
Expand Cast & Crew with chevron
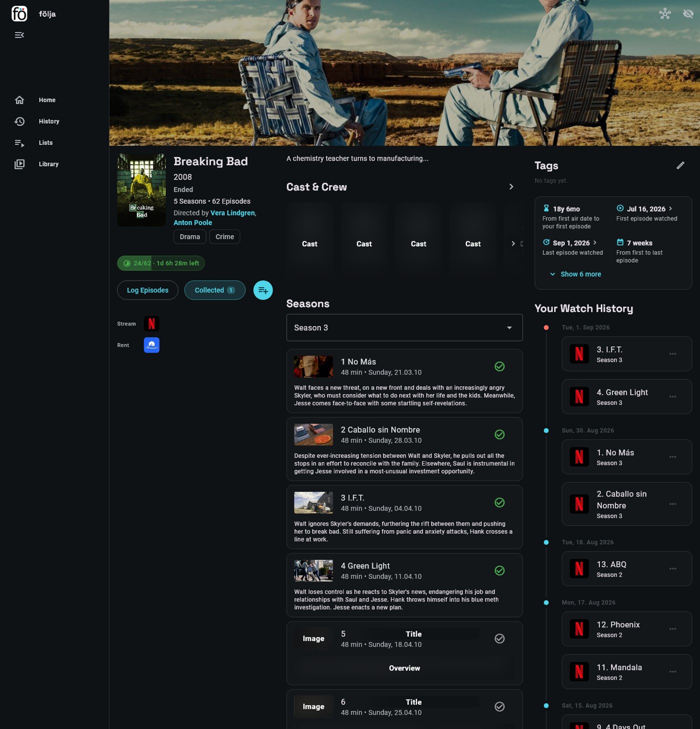[x=511, y=187]
